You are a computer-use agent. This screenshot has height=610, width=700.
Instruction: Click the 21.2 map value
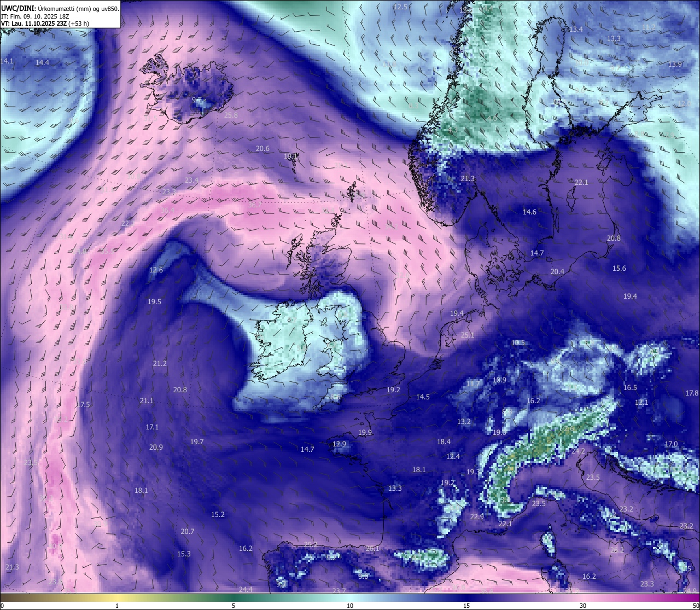pos(160,364)
